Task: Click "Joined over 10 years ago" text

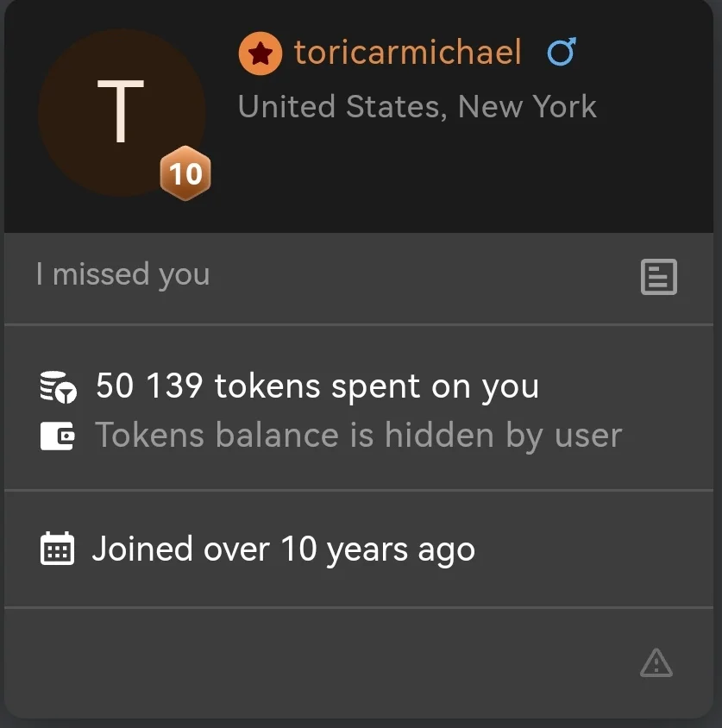Action: (x=283, y=549)
